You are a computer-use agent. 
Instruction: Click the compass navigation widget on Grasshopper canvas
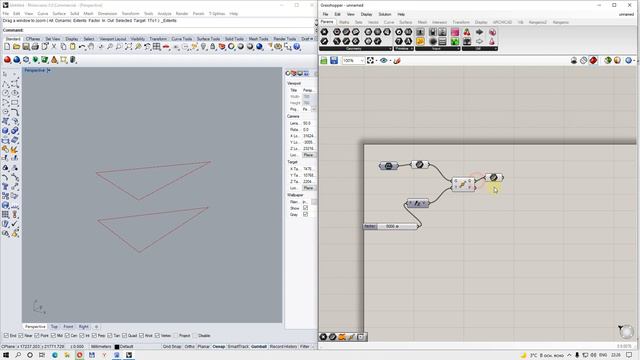[626, 331]
